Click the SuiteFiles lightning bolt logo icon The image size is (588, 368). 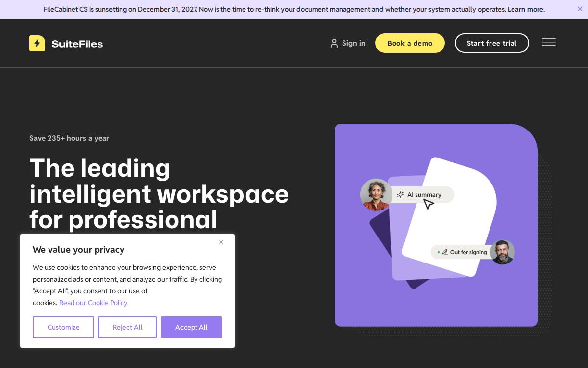(37, 43)
